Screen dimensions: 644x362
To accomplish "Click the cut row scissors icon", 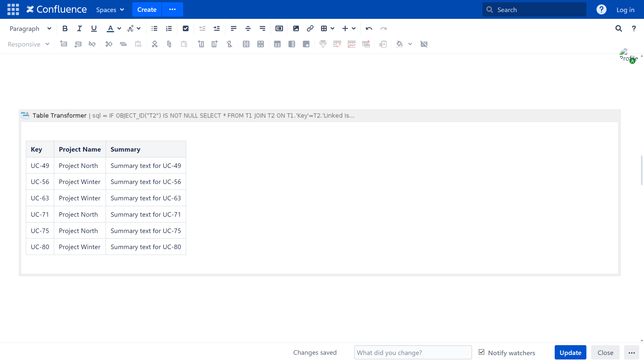I will coord(109,44).
